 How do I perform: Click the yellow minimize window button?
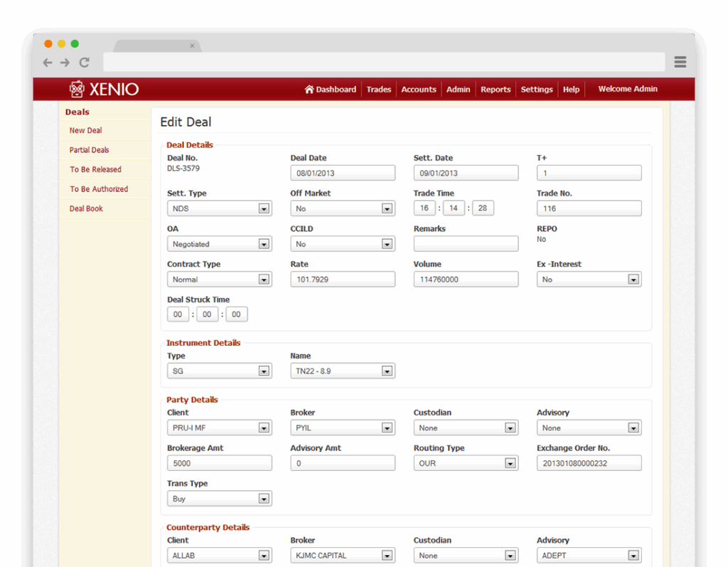[x=61, y=43]
